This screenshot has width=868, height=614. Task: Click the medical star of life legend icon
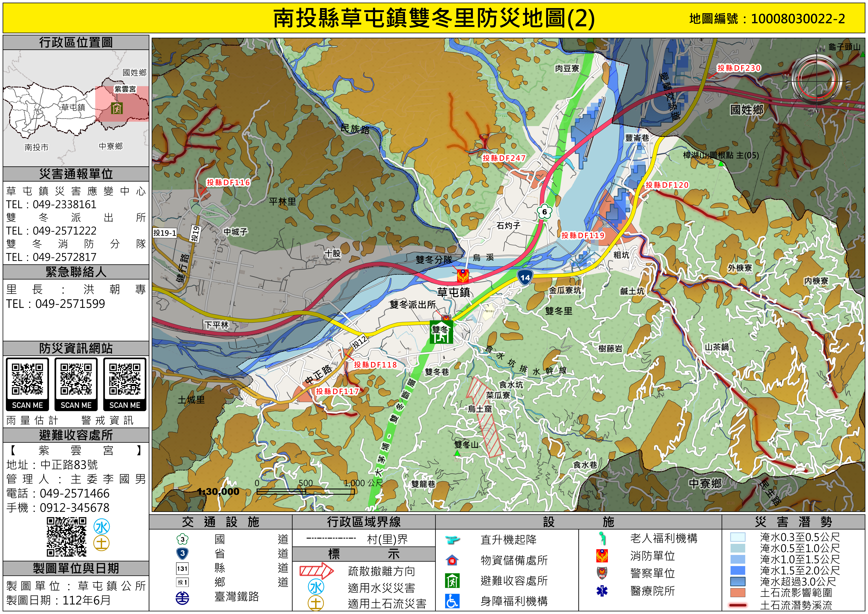click(602, 591)
